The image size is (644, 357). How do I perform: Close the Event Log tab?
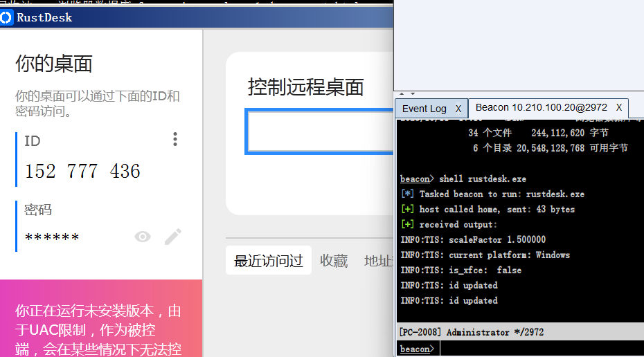458,109
